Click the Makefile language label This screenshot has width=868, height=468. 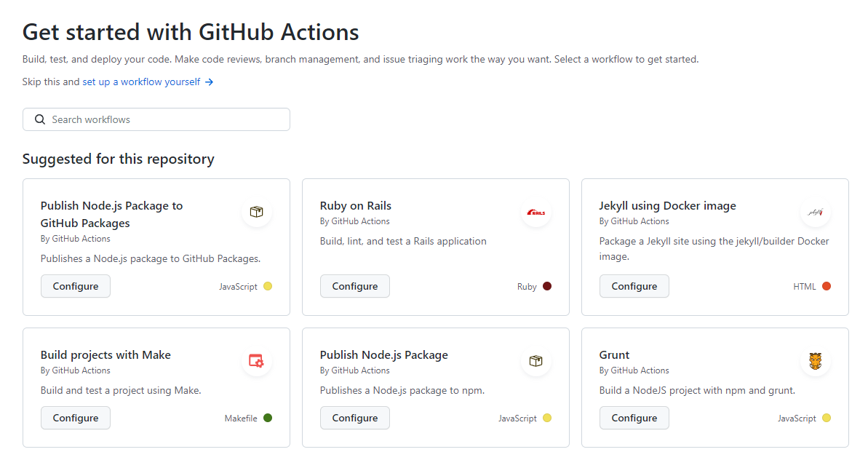241,419
